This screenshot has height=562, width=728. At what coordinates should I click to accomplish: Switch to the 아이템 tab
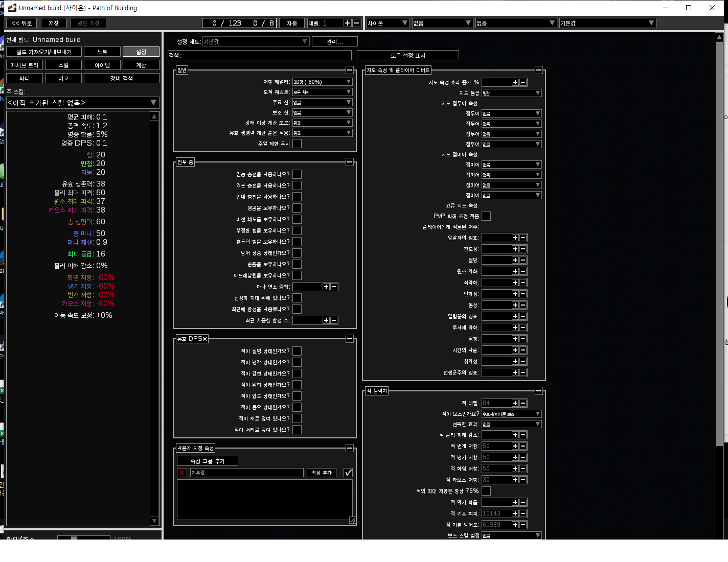[x=102, y=65]
